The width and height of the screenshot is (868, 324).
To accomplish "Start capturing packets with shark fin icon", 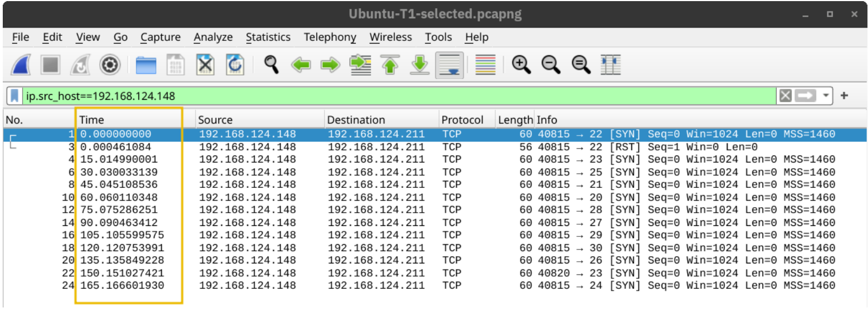I will pyautogui.click(x=21, y=65).
